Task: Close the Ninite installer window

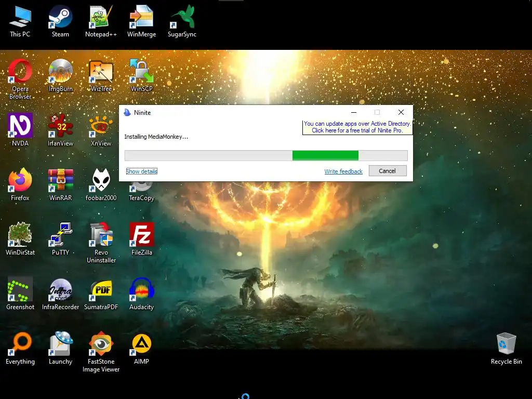Action: 401,112
